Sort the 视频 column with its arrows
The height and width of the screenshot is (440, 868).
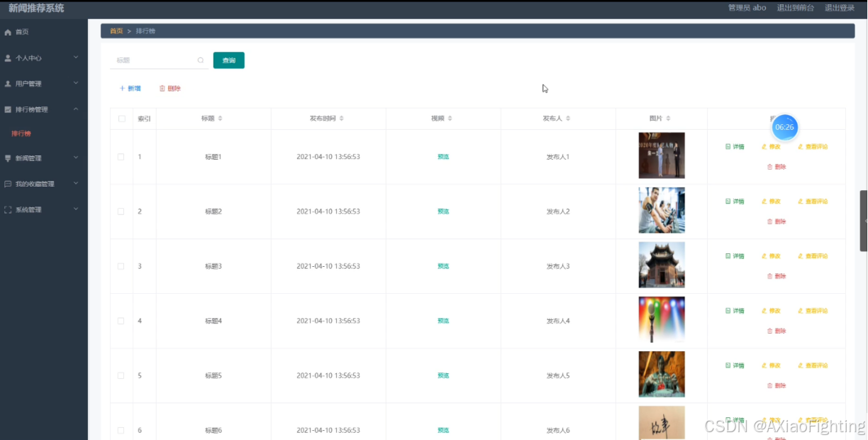pyautogui.click(x=450, y=119)
